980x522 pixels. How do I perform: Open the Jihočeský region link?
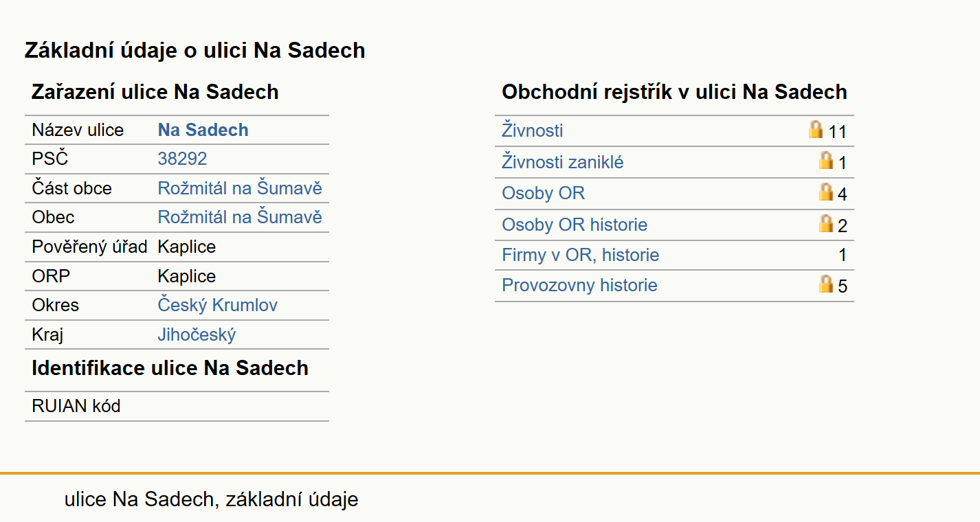pos(197,334)
